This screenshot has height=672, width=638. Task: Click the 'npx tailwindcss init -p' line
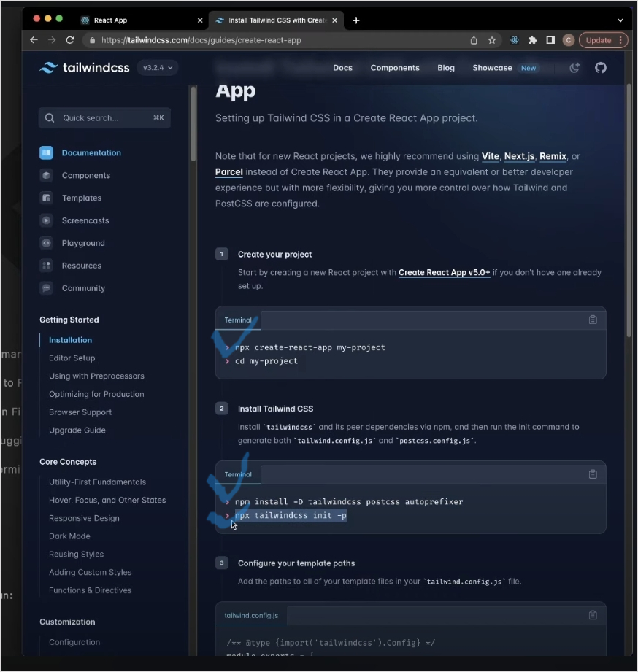click(x=291, y=516)
